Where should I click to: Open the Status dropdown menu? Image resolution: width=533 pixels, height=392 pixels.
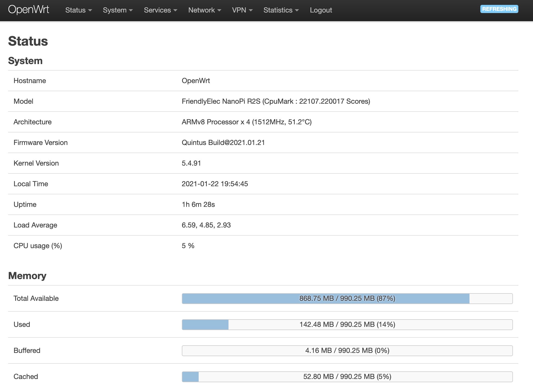(78, 10)
